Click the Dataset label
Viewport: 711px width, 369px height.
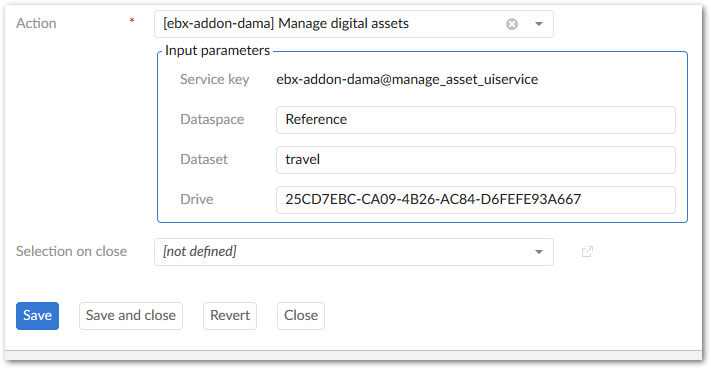point(204,159)
